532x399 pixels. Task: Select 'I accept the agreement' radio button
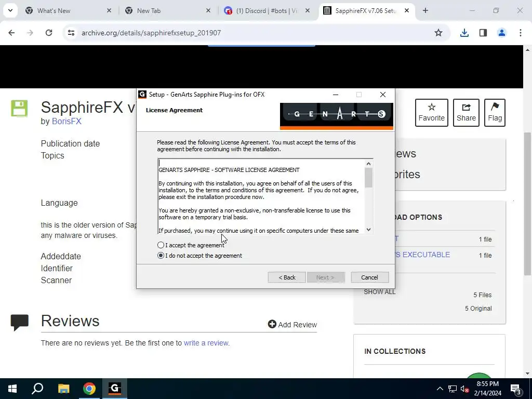coord(161,245)
